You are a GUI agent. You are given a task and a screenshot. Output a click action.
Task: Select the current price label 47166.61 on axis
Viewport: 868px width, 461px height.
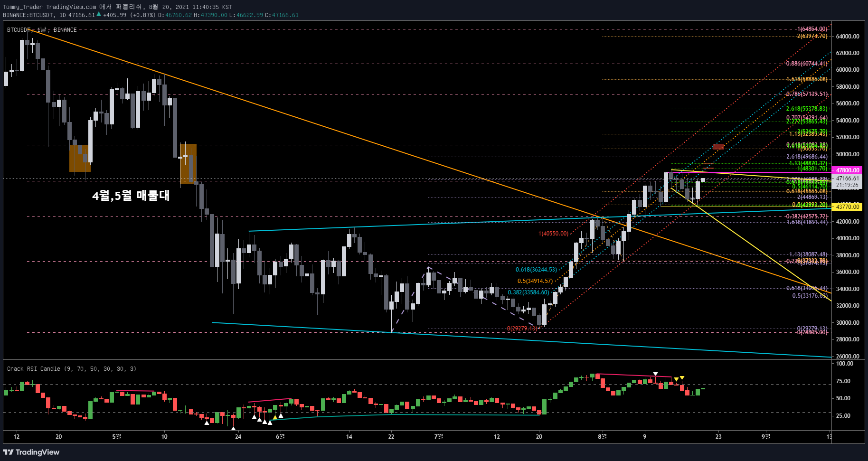click(x=848, y=179)
